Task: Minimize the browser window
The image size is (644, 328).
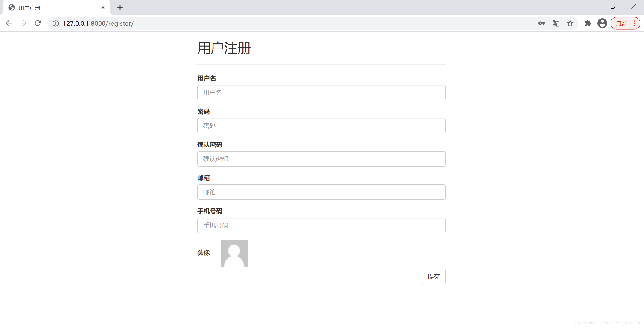Action: click(593, 6)
